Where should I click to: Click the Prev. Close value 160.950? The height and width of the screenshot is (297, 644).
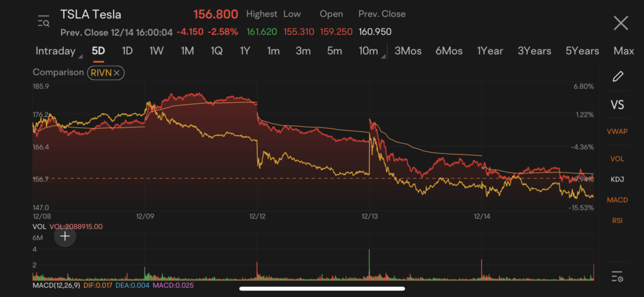pyautogui.click(x=375, y=31)
